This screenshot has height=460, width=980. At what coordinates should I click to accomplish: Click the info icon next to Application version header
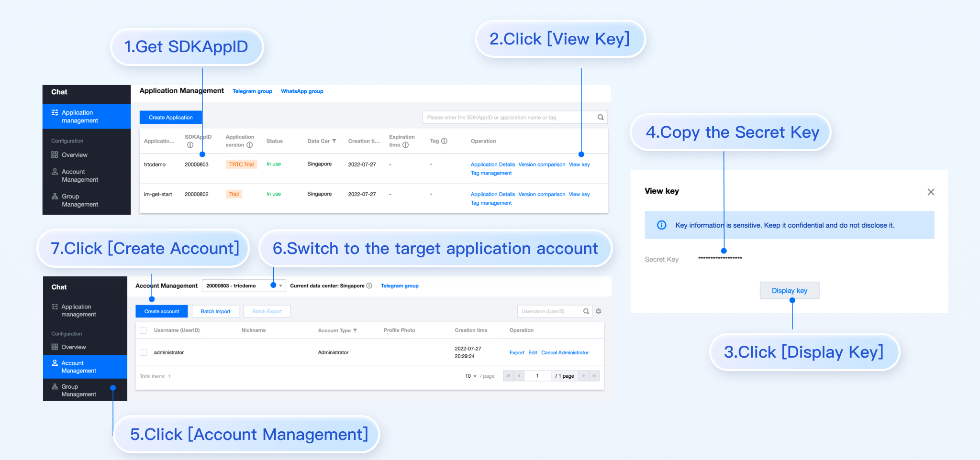(x=249, y=145)
